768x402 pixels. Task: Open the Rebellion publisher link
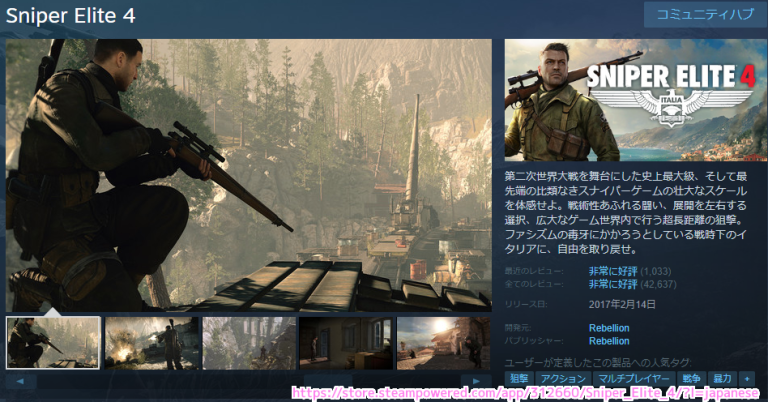click(x=609, y=341)
